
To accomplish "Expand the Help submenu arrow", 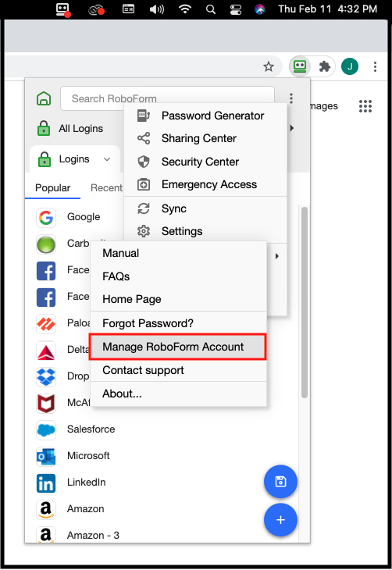I will point(277,256).
